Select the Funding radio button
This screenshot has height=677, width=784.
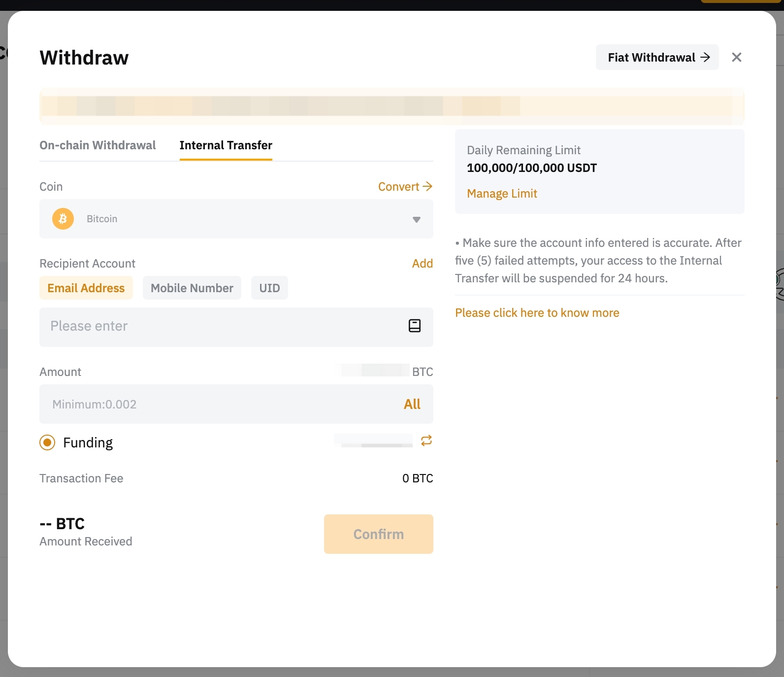[47, 442]
